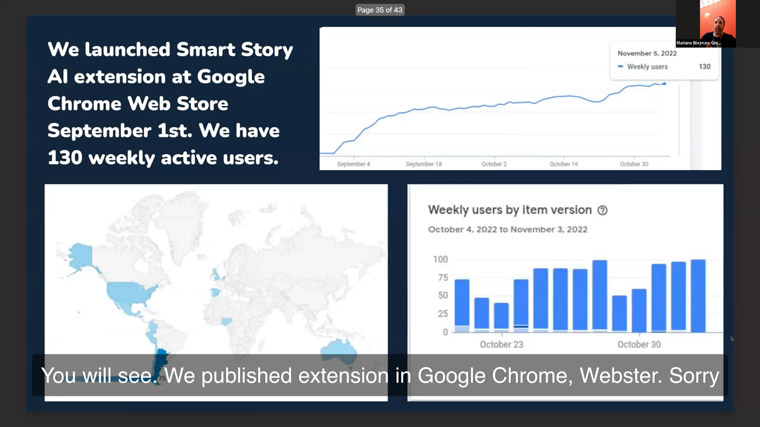Click the line chart's 'October 30' axis label
This screenshot has width=760, height=427.
[634, 164]
